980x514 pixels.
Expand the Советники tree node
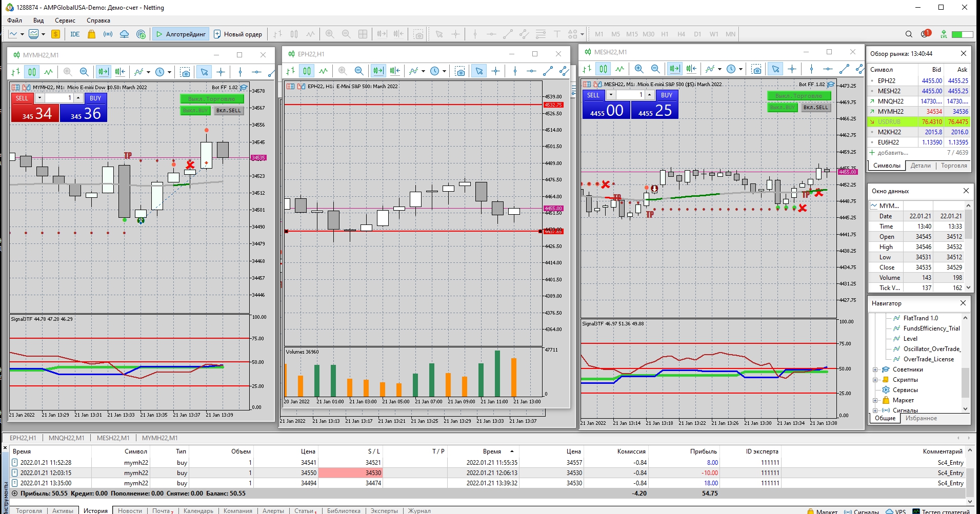875,369
